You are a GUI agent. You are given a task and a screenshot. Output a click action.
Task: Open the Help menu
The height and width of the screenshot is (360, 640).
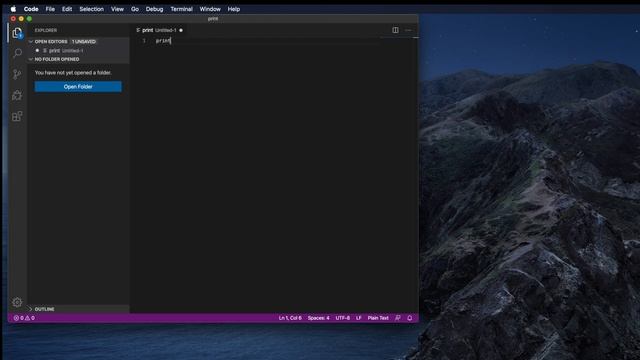click(233, 9)
